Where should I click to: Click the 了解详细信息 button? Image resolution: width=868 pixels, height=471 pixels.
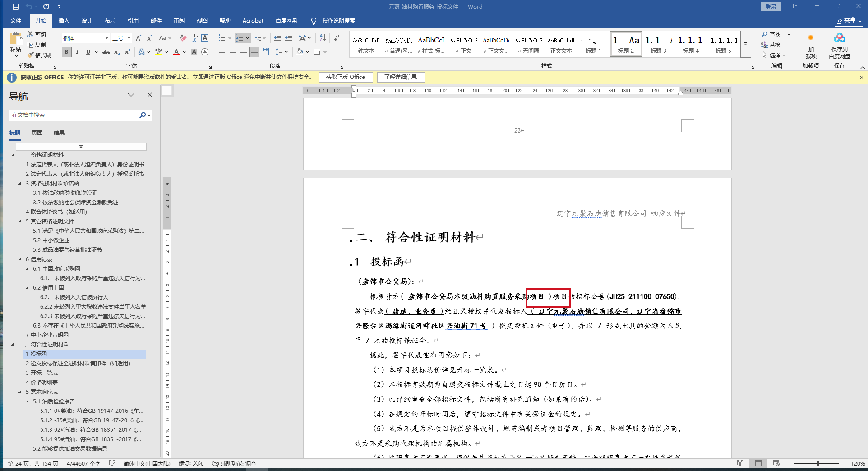401,77
